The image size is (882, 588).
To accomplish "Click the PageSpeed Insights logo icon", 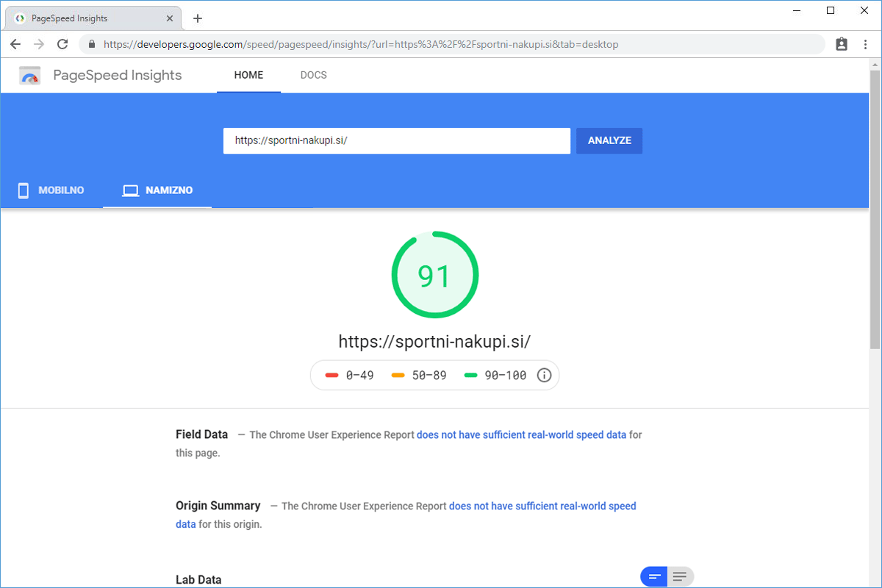I will coord(30,76).
